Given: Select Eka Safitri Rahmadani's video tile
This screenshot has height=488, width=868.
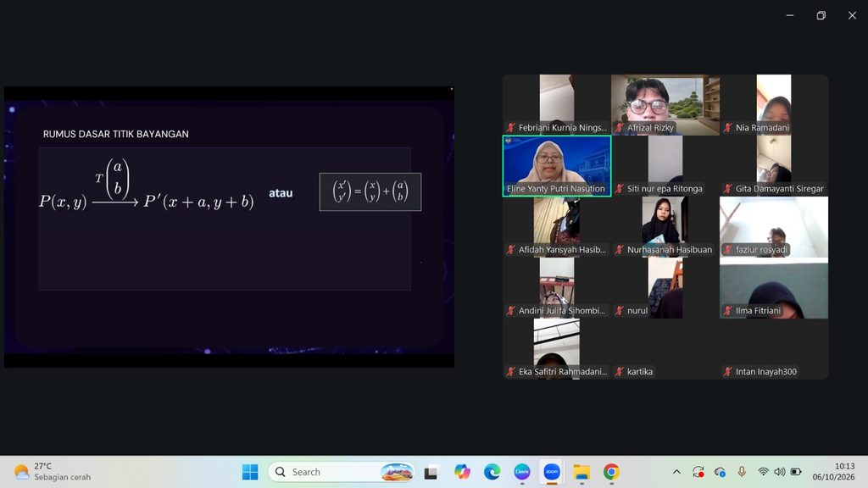Looking at the screenshot, I should click(557, 348).
